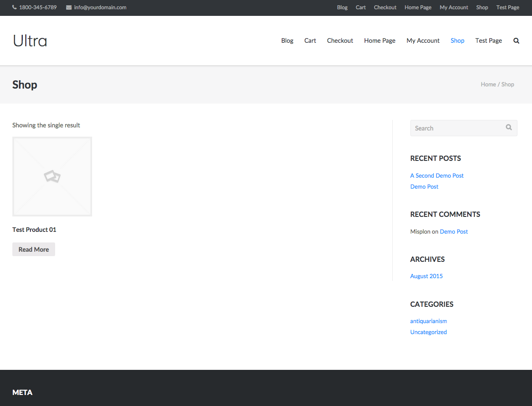Click the Test Product 01 title
The image size is (532, 406).
click(34, 230)
